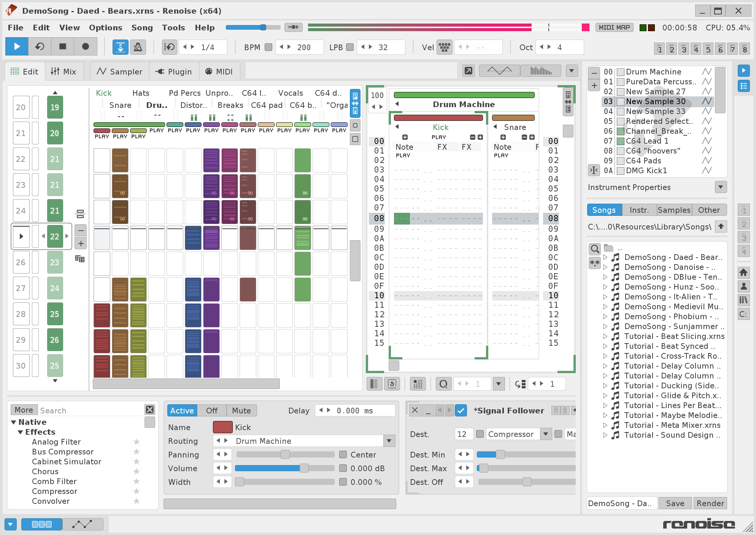
Task: Toggle Signal Follower enabled checkbox
Action: 461,410
